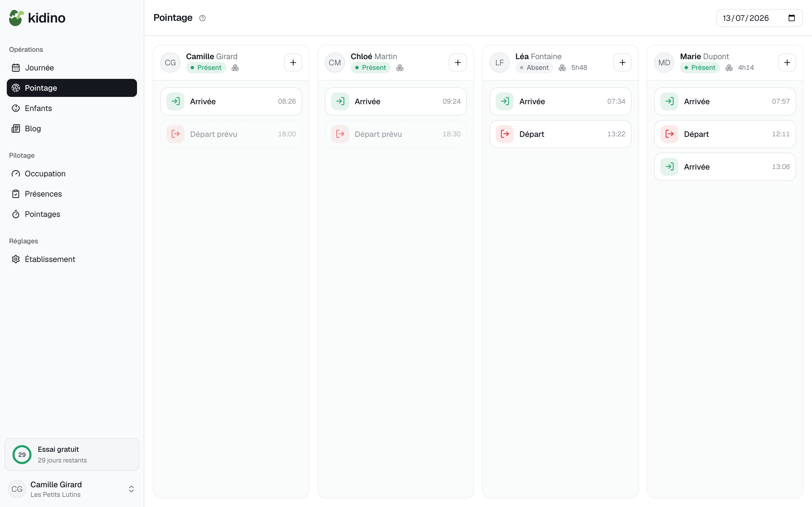Add a pointage entry for Léa Fontaine
Image resolution: width=812 pixels, height=507 pixels.
pos(623,63)
